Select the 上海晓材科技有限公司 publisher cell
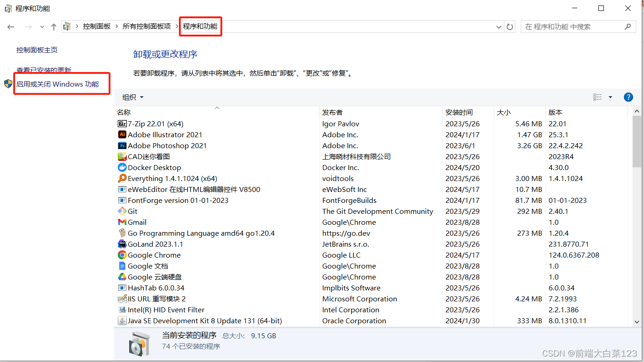 click(356, 156)
